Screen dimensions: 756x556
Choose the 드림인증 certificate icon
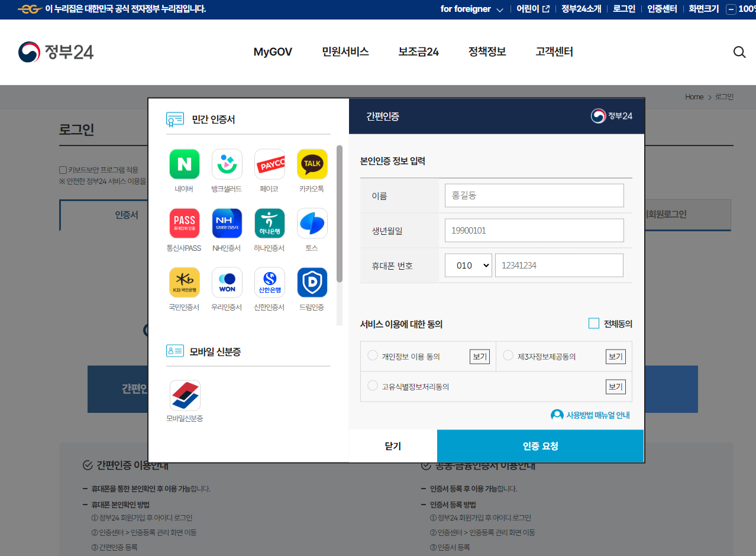coord(312,282)
